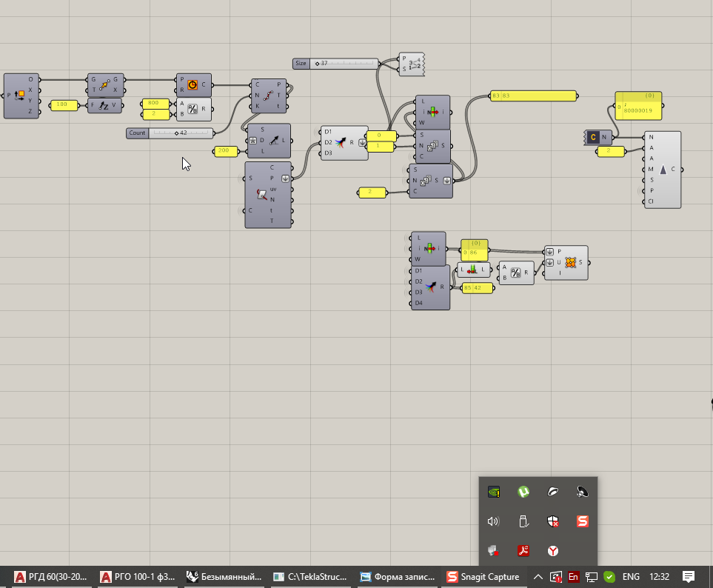Select the upper List Item component icon

(432, 112)
